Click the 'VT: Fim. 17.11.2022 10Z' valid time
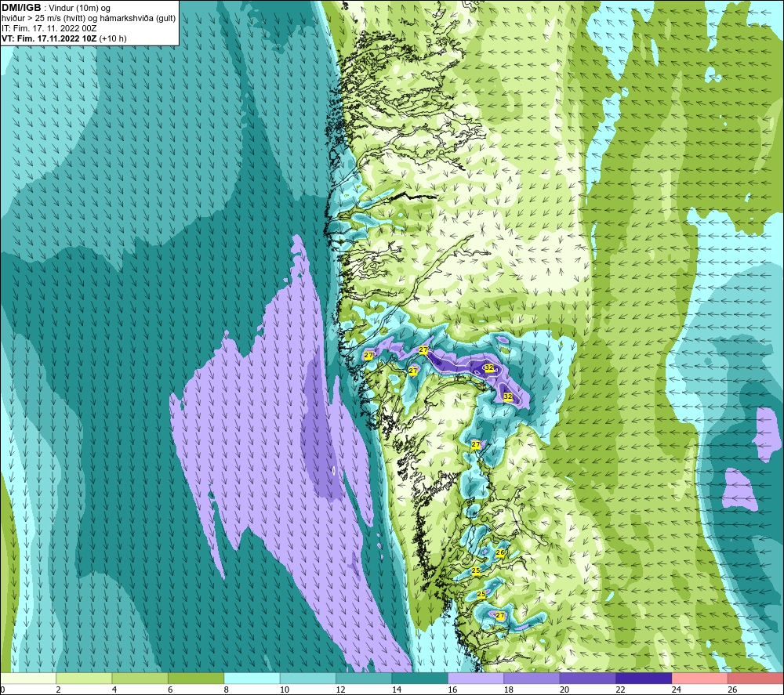 49,38
